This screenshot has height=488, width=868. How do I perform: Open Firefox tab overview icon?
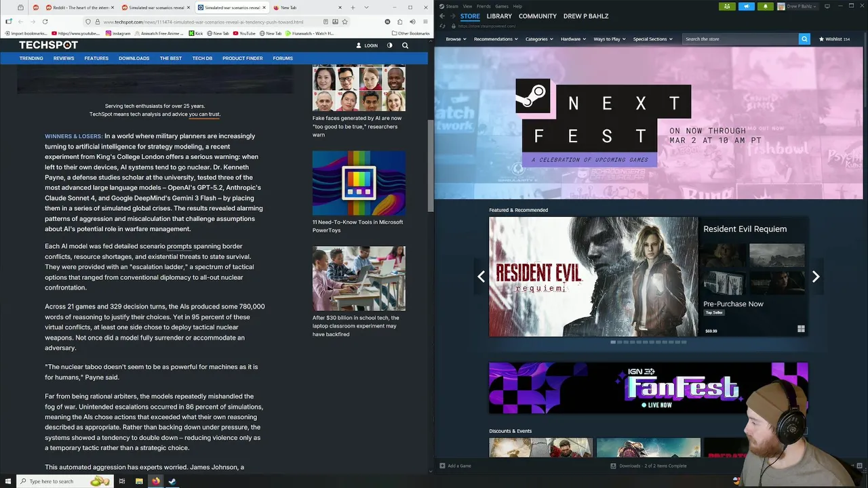20,7
